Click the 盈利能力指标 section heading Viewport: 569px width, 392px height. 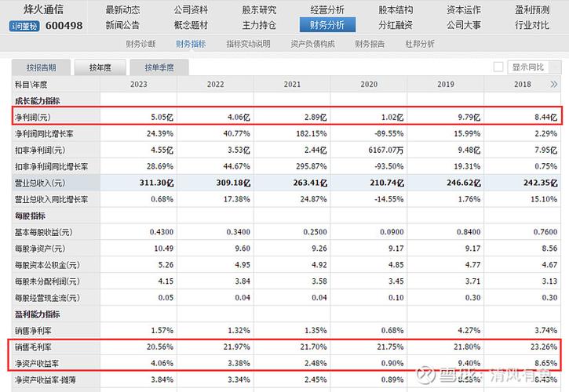[x=37, y=314]
